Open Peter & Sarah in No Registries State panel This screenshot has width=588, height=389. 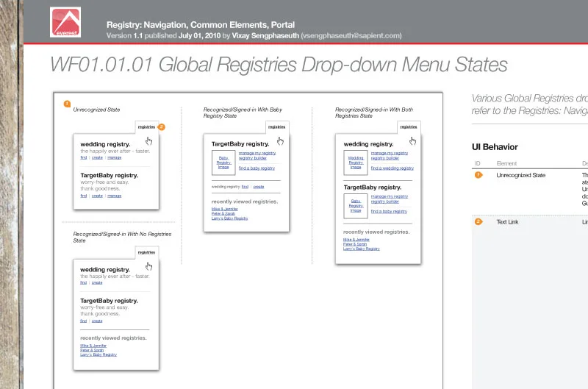[x=92, y=350]
